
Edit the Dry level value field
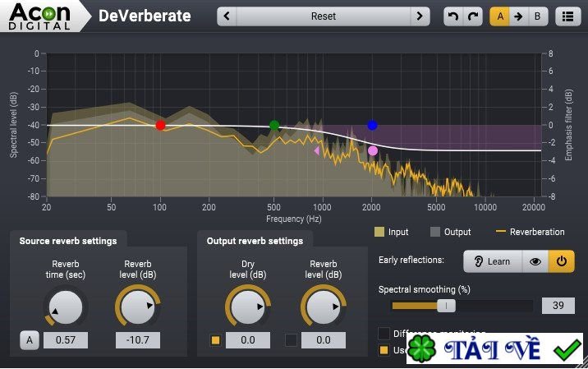[248, 340]
